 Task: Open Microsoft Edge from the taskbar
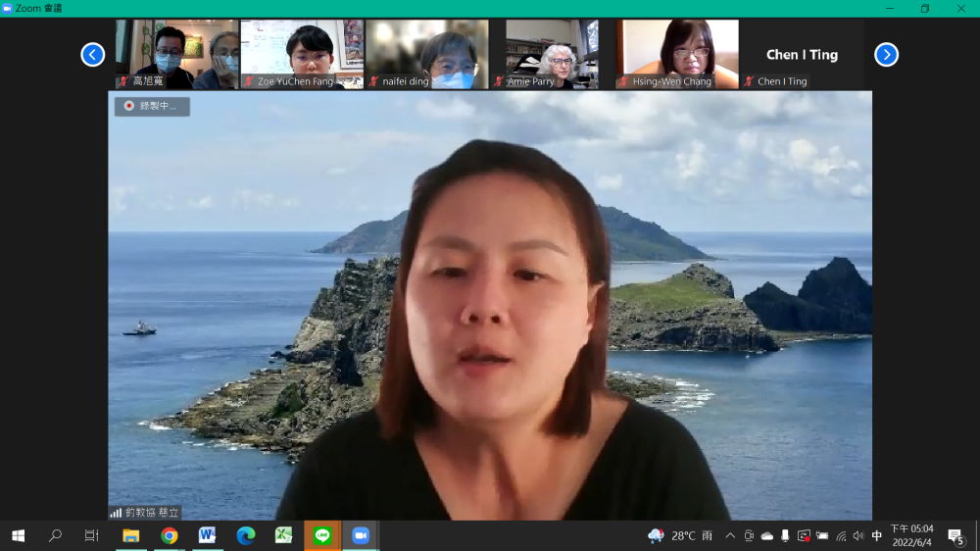245,535
